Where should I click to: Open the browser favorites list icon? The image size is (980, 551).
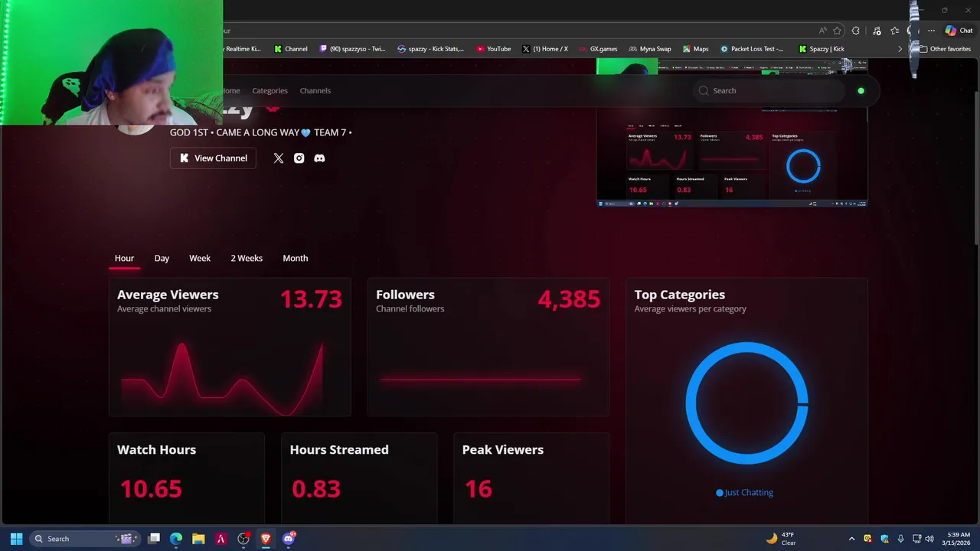click(894, 31)
